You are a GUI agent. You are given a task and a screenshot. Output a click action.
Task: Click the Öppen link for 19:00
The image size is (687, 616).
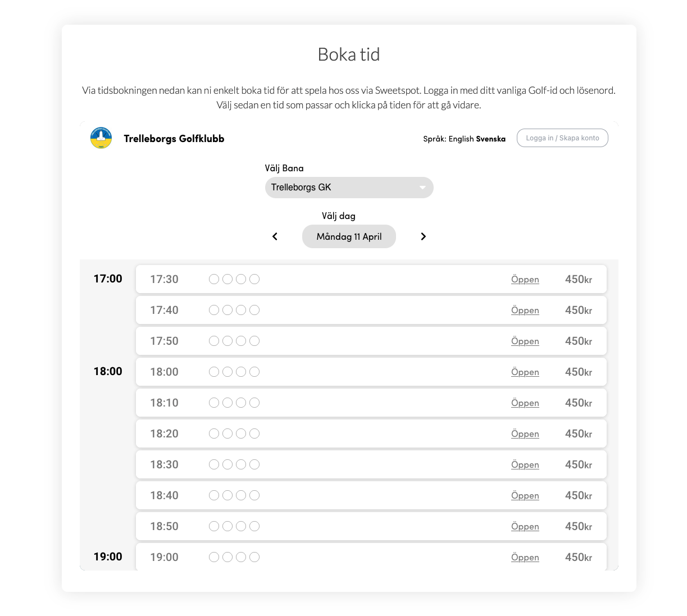tap(525, 558)
